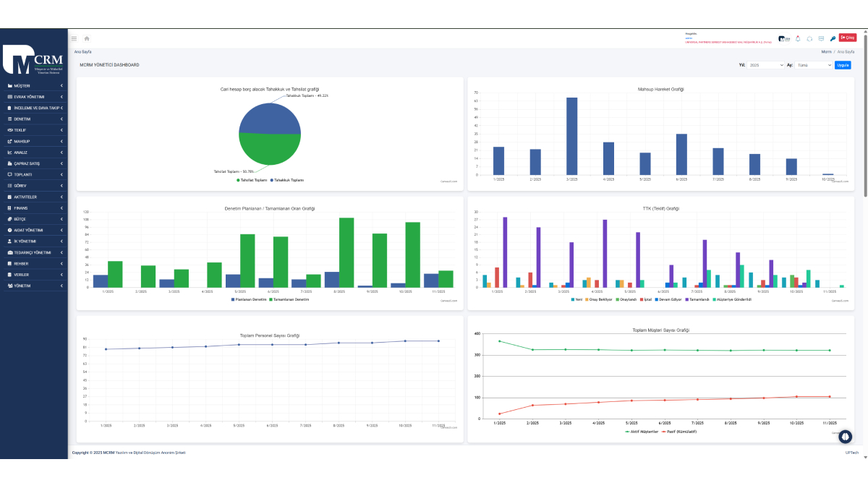Click the hamburger sidebar toggle icon
Viewport: 868px width, 488px height.
click(x=74, y=38)
